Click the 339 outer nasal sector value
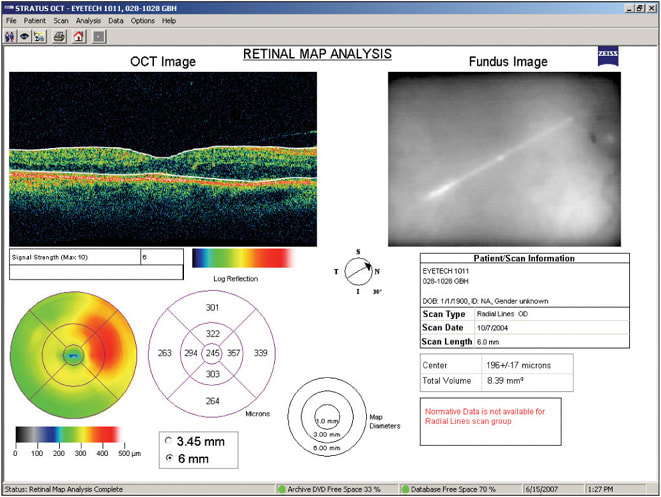This screenshot has width=661, height=497. 261,353
